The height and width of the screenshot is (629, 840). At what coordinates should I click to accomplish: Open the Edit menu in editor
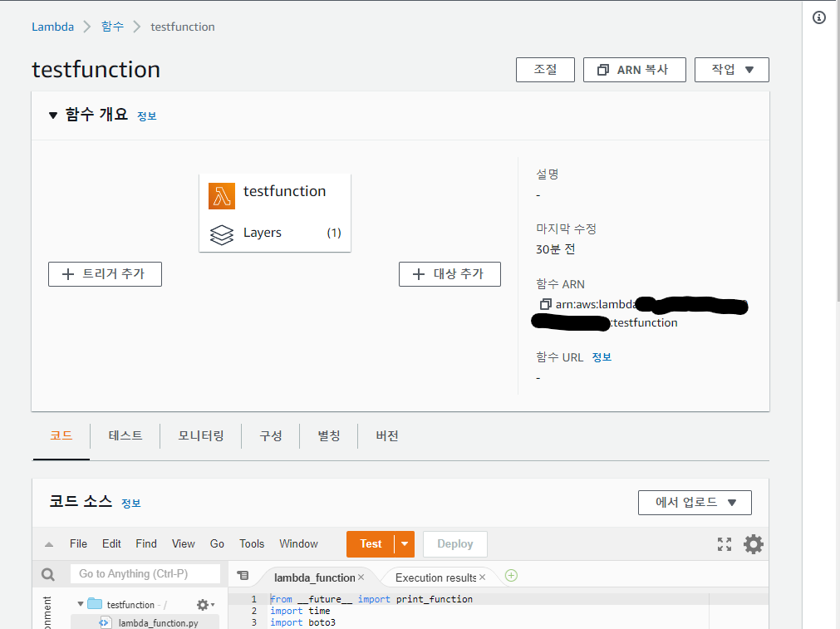coord(111,543)
